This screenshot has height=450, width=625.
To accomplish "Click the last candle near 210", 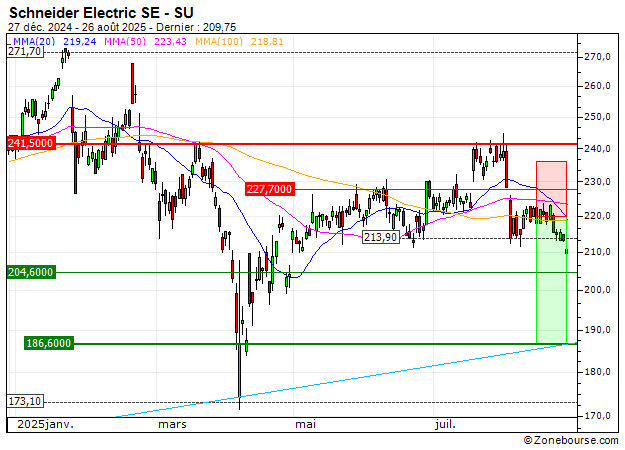I will [567, 251].
